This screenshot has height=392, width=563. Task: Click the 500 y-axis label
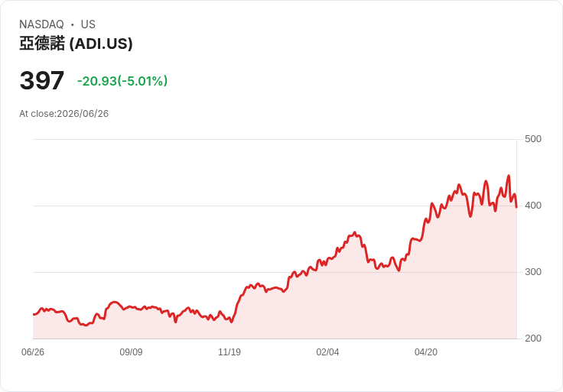pyautogui.click(x=533, y=139)
